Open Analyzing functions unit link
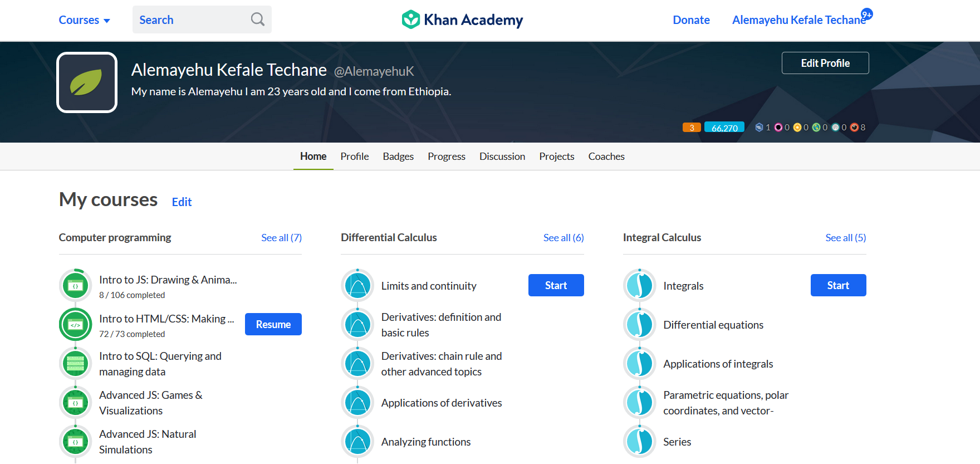This screenshot has height=464, width=980. pyautogui.click(x=426, y=442)
